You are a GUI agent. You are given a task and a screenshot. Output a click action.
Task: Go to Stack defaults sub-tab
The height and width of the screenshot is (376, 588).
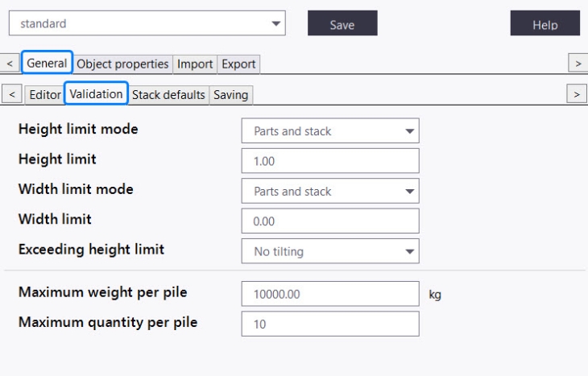(168, 95)
